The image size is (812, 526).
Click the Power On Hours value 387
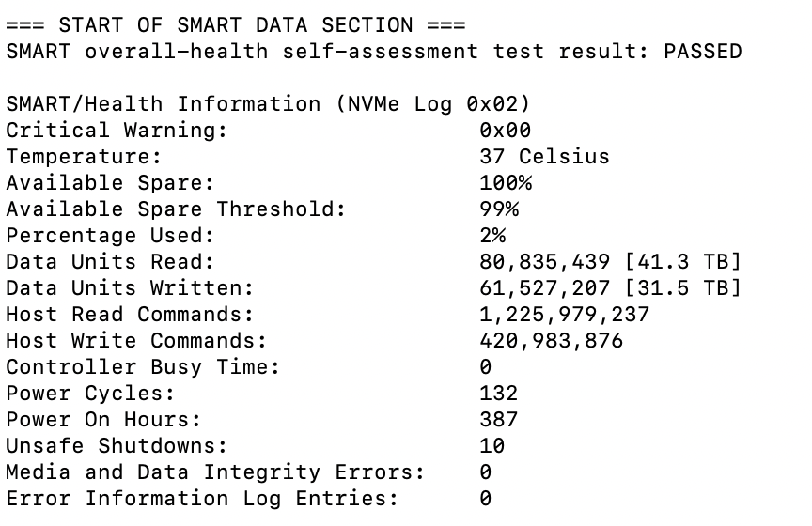click(x=499, y=420)
